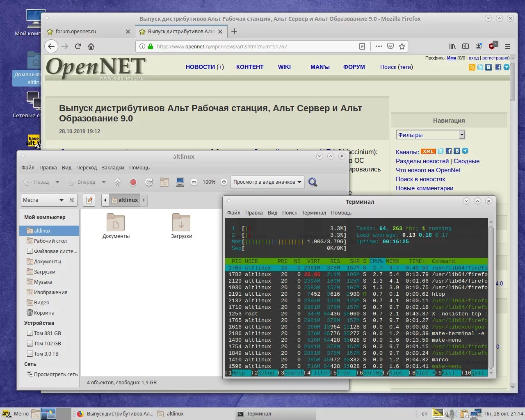The height and width of the screenshot is (420, 525).
Task: Toggle text location entry edit button
Action: pos(89,200)
